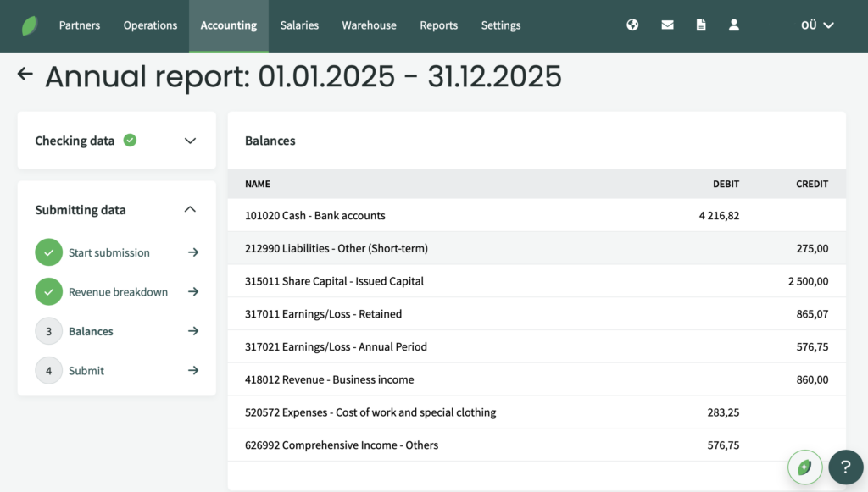This screenshot has height=492, width=868.
Task: Click the arrow next to Submit step
Action: pyautogui.click(x=192, y=370)
